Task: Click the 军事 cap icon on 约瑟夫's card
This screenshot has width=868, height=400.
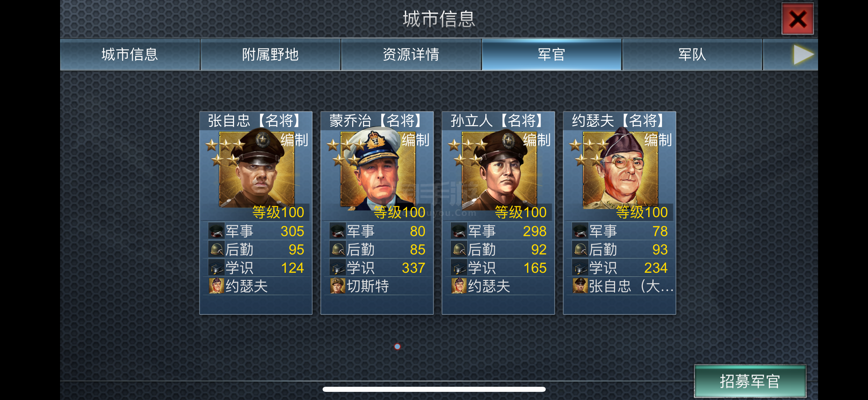Action: [580, 231]
